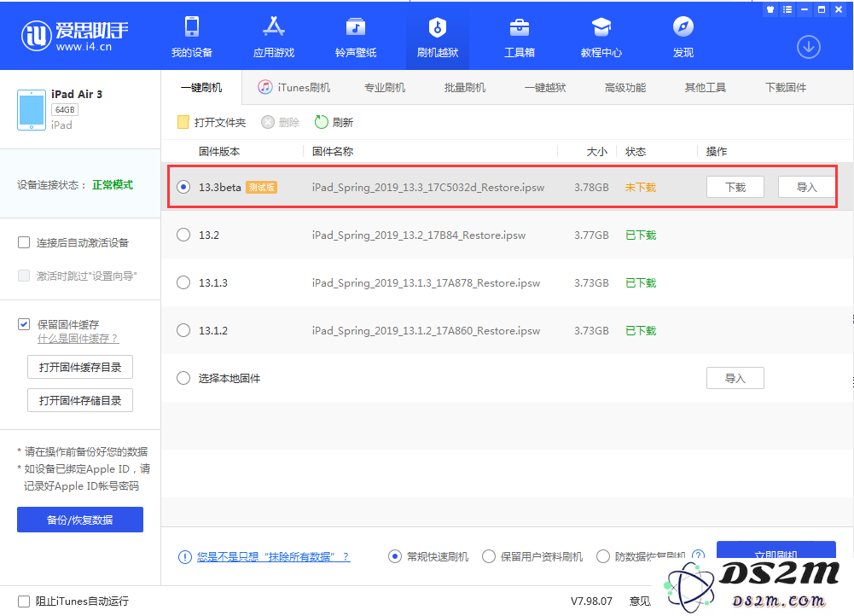
Task: Click the iPad Air 3 device image
Action: tap(32, 110)
